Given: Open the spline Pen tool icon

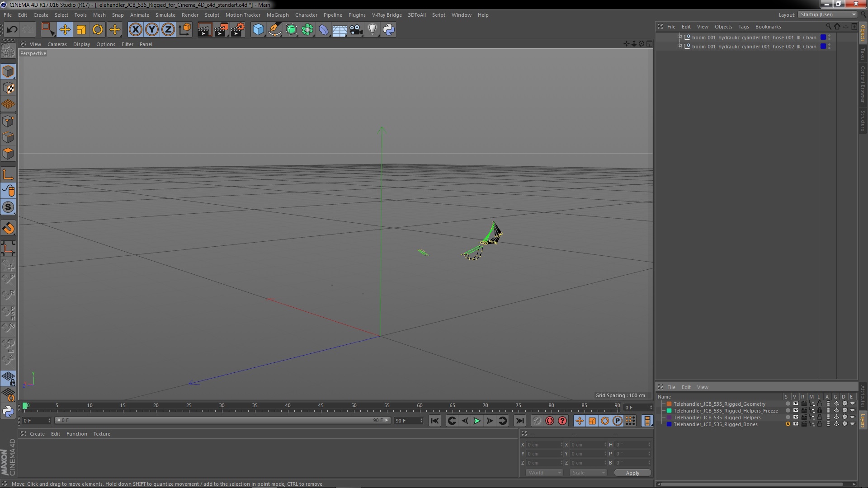Looking at the screenshot, I should (275, 30).
